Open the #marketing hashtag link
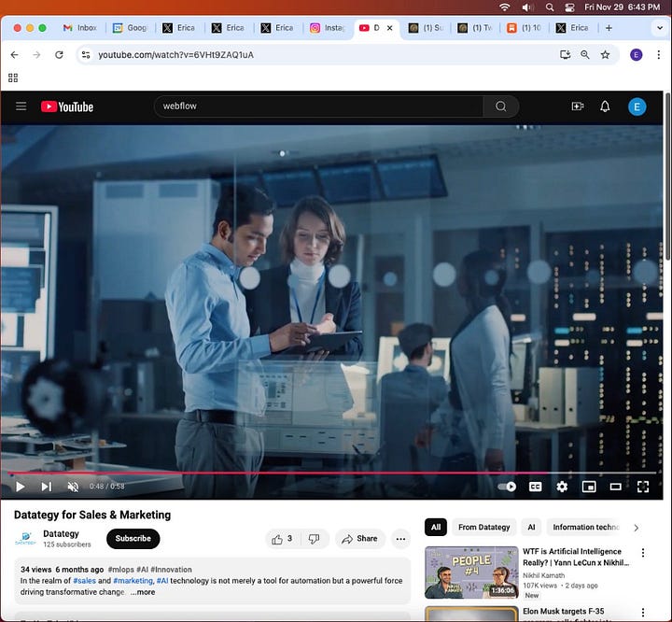672x622 pixels. (133, 581)
